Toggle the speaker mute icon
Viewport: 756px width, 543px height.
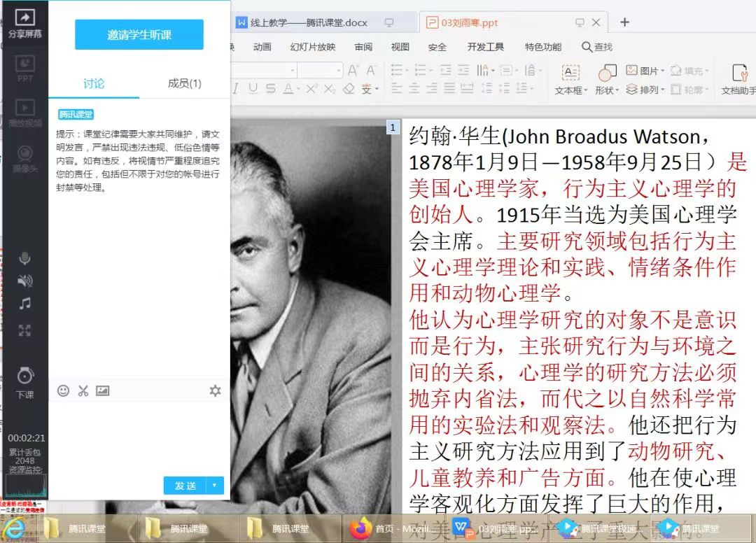click(24, 281)
